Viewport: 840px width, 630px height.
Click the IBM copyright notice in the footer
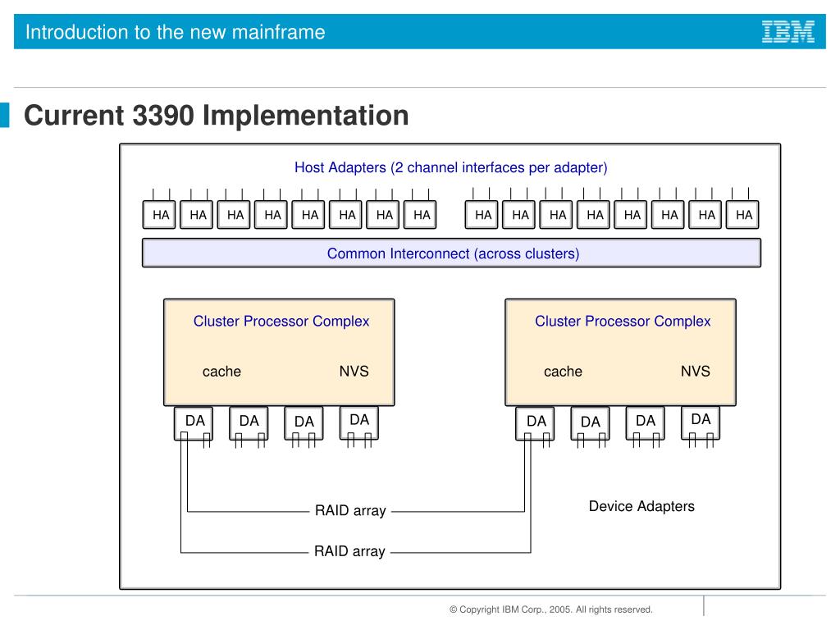click(551, 609)
